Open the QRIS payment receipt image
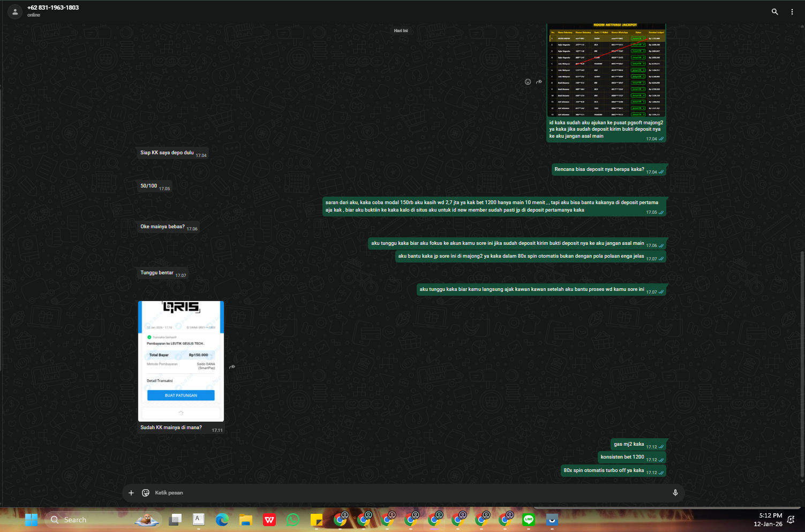The height and width of the screenshot is (532, 805). click(181, 361)
